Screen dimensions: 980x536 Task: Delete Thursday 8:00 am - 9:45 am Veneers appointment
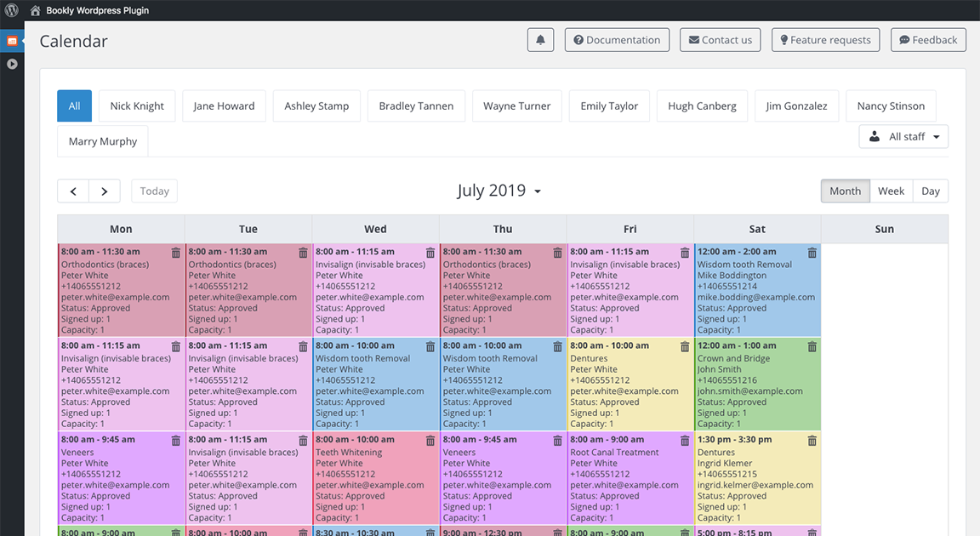pos(557,441)
